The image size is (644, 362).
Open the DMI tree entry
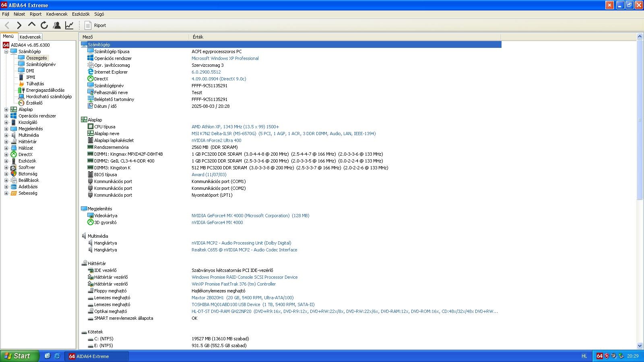point(30,71)
